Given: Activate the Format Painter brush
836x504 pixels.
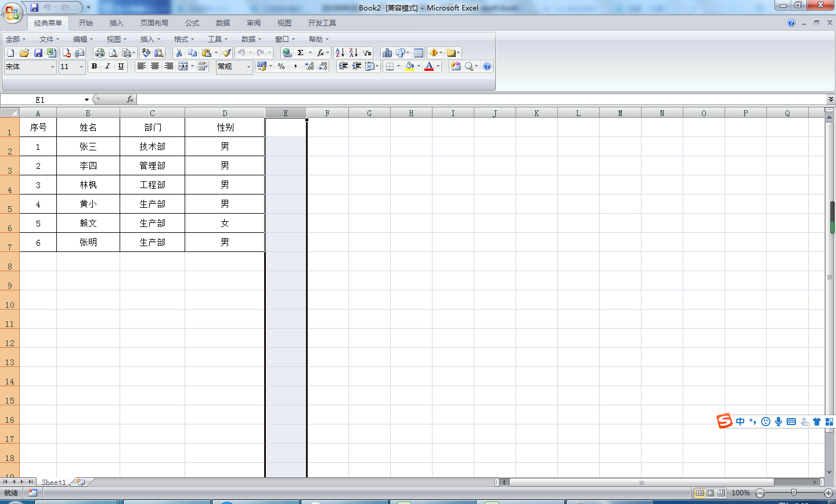Looking at the screenshot, I should (x=227, y=53).
